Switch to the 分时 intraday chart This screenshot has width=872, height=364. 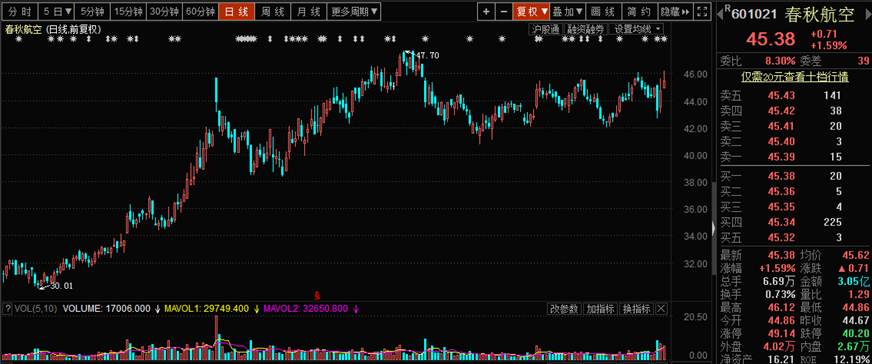(x=19, y=11)
